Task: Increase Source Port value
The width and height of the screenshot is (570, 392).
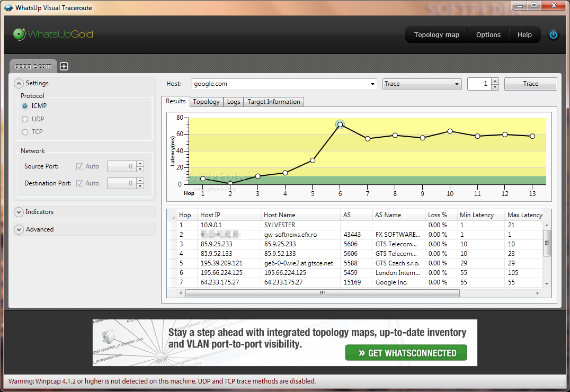Action: 140,164
